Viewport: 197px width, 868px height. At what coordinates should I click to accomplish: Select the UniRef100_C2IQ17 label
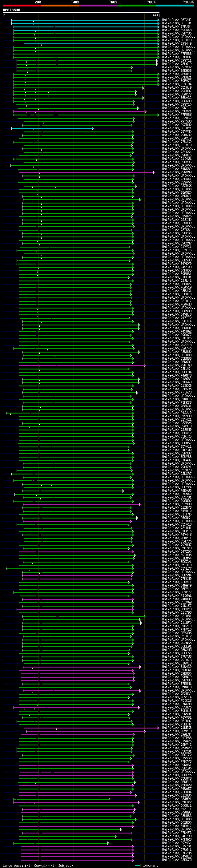click(x=177, y=301)
